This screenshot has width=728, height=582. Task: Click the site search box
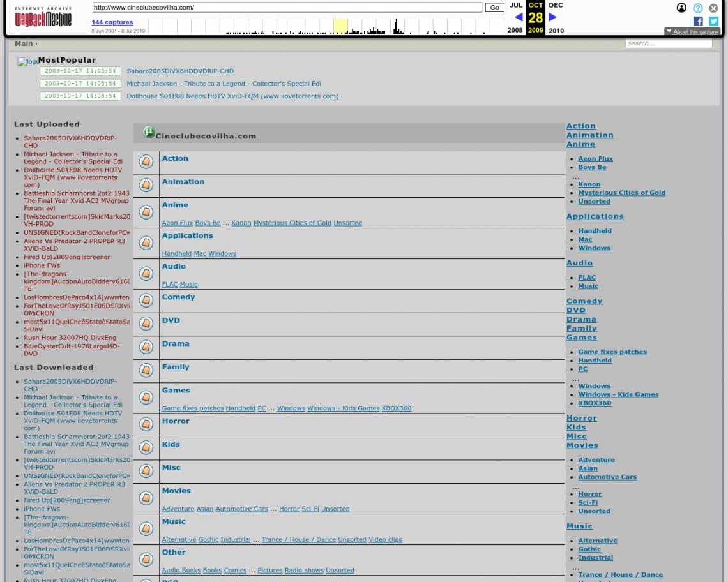point(669,43)
